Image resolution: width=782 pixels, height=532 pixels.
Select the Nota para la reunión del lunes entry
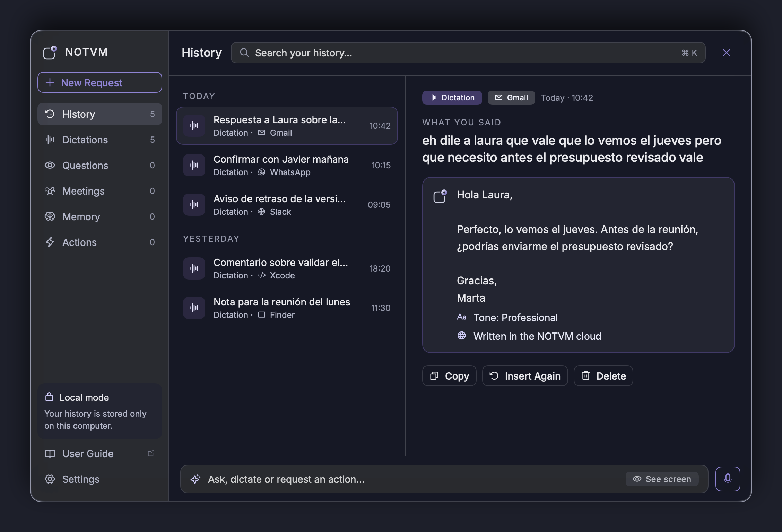pos(287,308)
